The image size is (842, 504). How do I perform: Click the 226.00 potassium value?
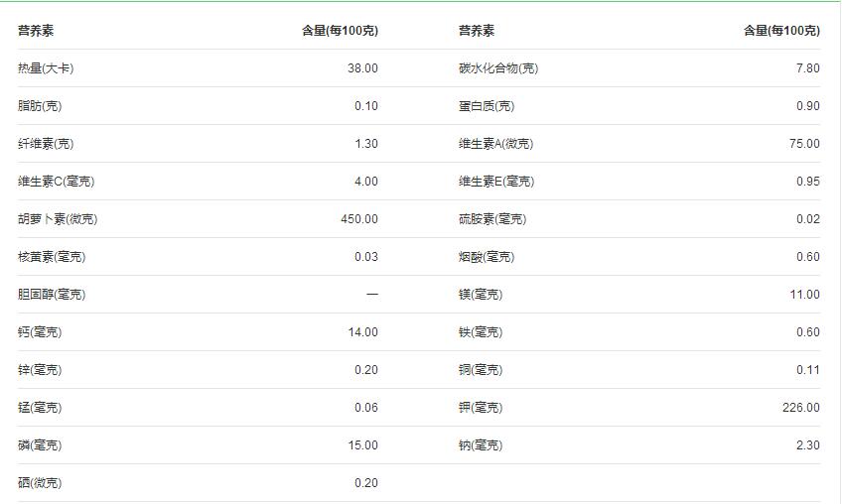tap(800, 408)
